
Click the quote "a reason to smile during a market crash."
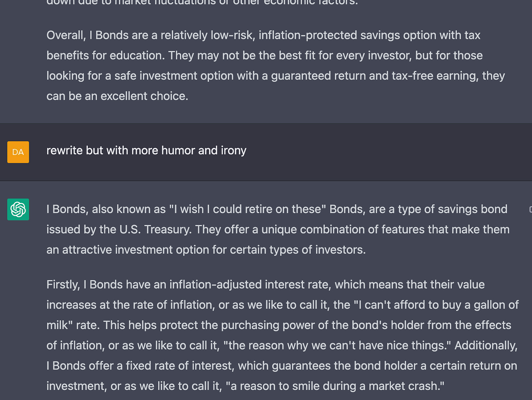coord(335,386)
